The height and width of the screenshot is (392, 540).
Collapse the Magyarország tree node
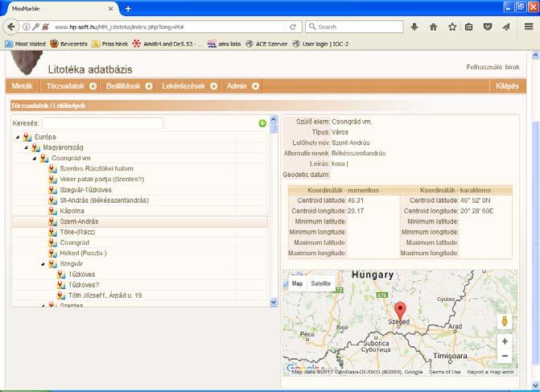pos(27,148)
